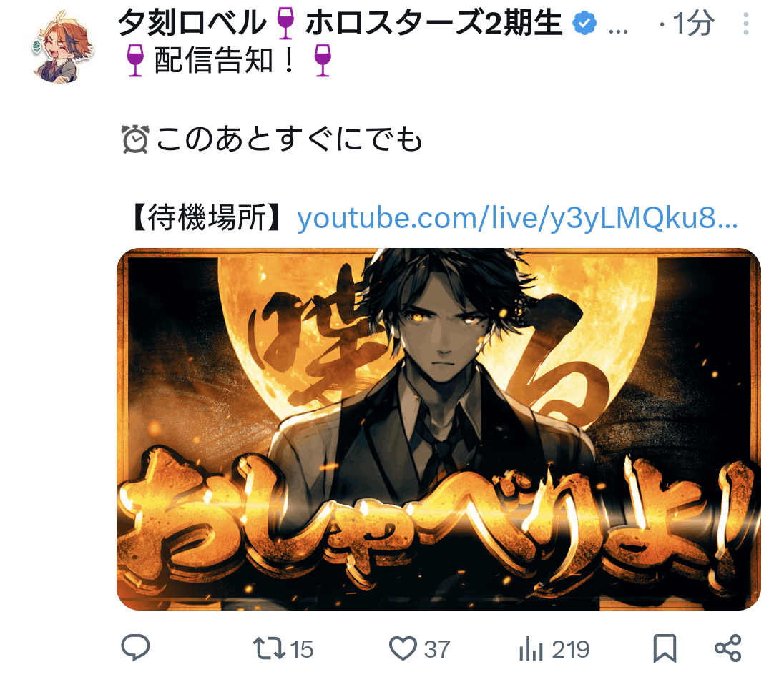Viewport: 784px width, 682px height.
Task: Click the 配信告知！ headline text
Action: (x=225, y=61)
